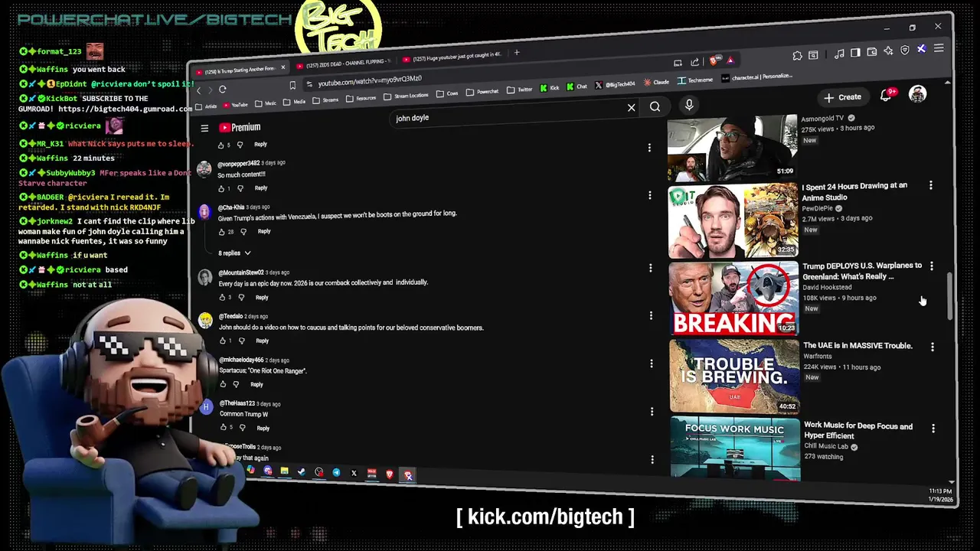Dislike the @Teedalo comment
Screen dimensions: 980x551
click(240, 341)
